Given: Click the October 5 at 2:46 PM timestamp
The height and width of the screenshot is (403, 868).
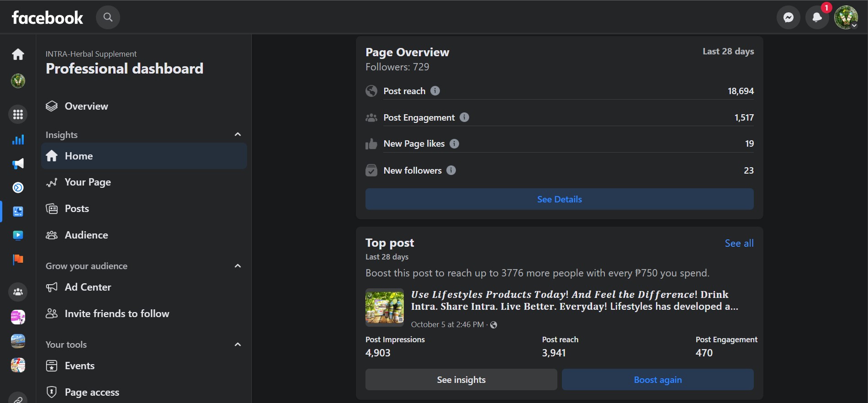Looking at the screenshot, I should [x=447, y=324].
